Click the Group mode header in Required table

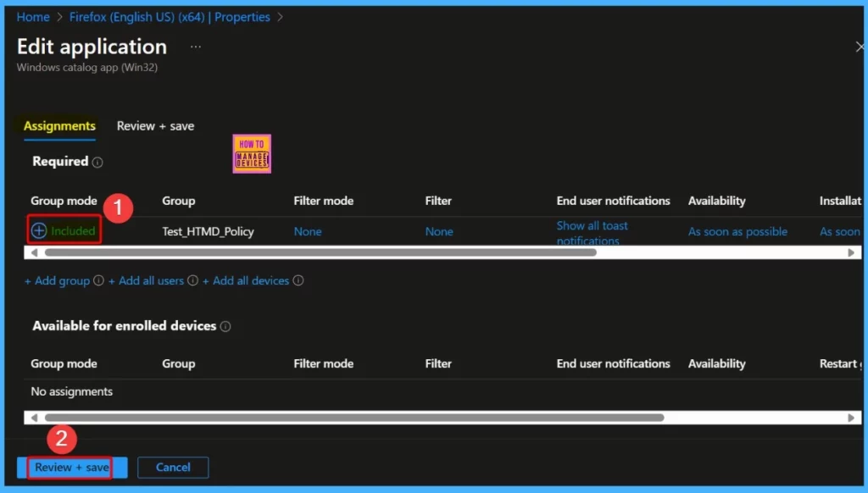[64, 201]
